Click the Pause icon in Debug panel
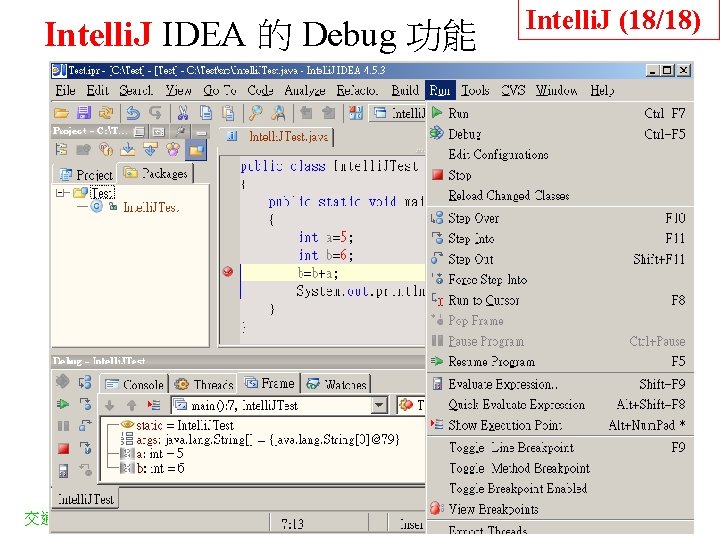720x540 pixels. tap(63, 426)
